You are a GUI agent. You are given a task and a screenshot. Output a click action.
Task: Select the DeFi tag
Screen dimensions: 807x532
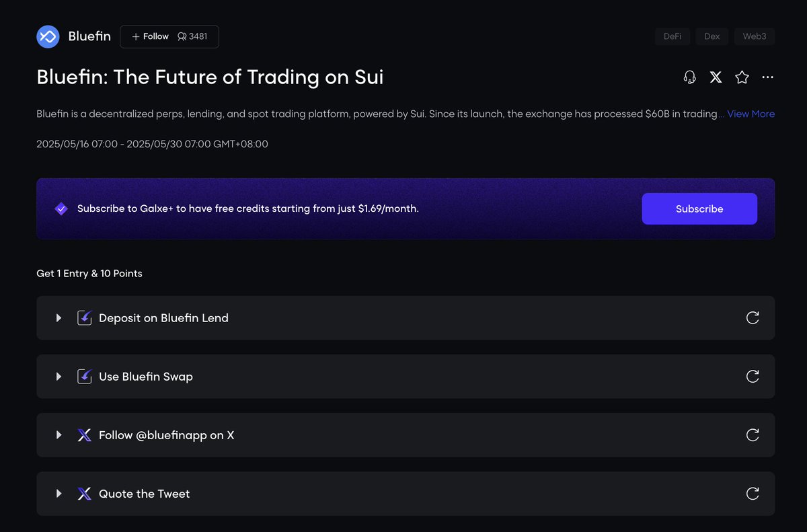tap(672, 36)
